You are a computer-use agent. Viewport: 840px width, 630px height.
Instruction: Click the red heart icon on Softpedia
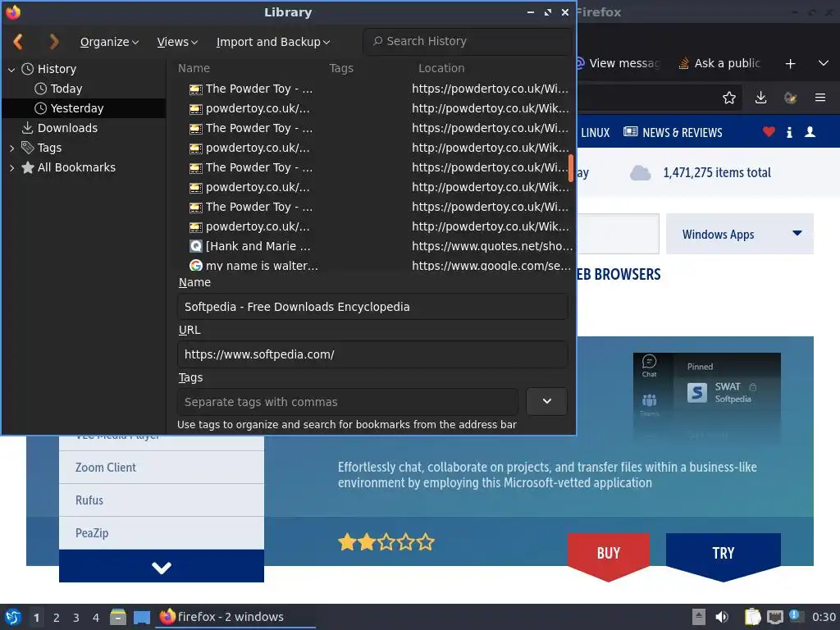(x=769, y=131)
